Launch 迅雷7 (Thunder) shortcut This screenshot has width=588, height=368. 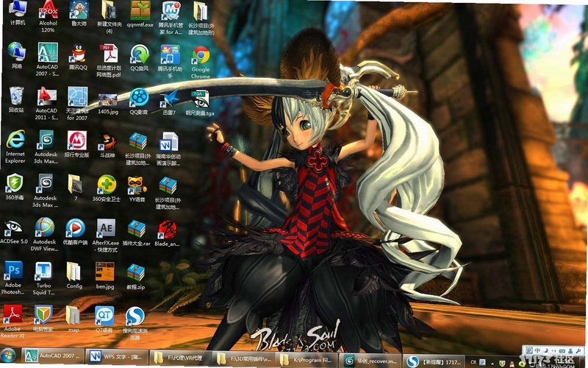169,102
